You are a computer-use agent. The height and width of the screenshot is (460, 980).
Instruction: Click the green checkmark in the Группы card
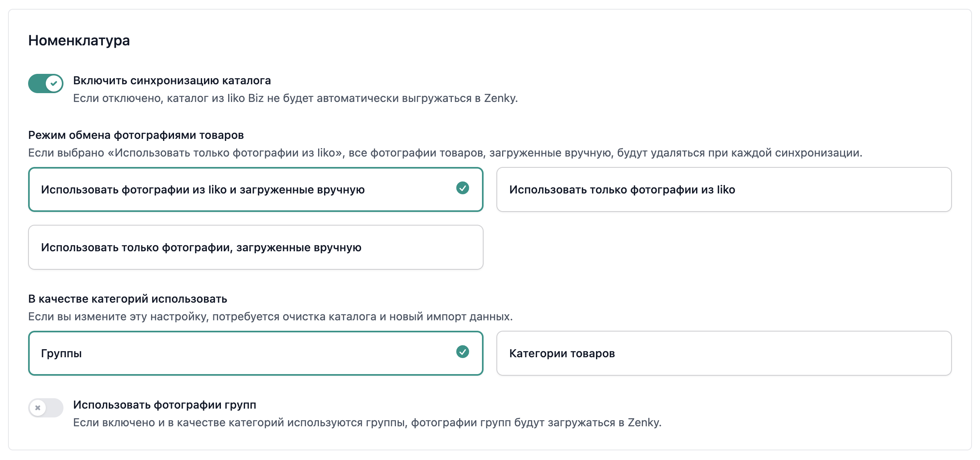[462, 352]
